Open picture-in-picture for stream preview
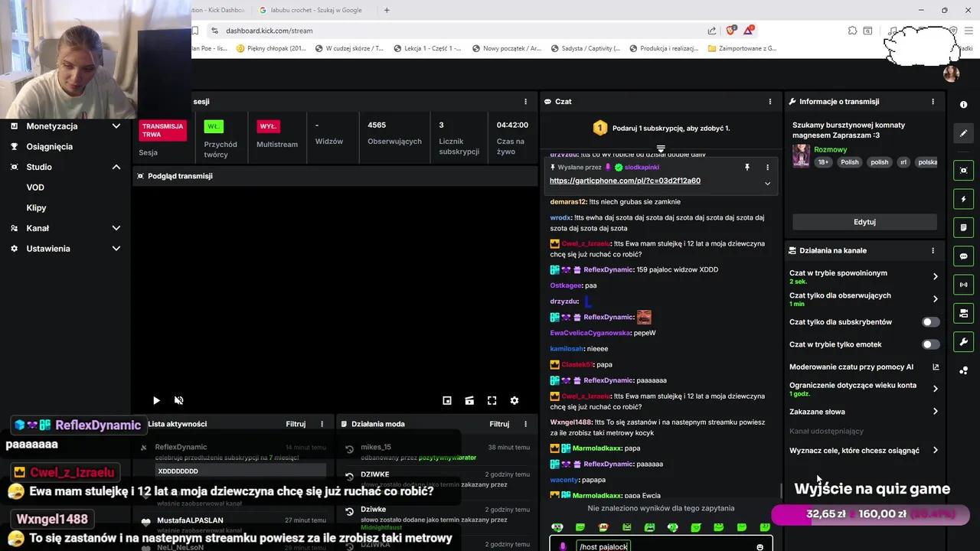Screen dimensions: 980x551 pos(447,400)
